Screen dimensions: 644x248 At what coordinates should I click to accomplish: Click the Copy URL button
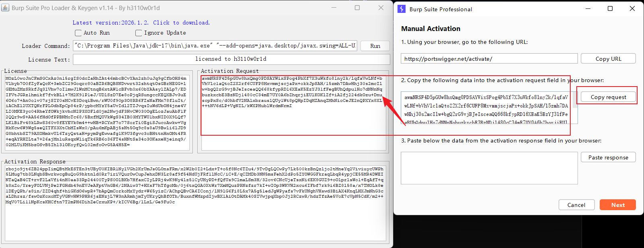pos(608,59)
